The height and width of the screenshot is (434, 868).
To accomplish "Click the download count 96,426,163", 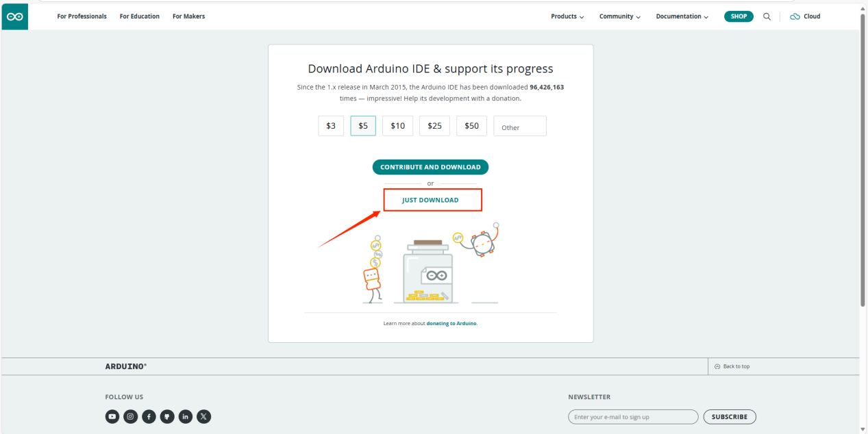I will coord(547,87).
